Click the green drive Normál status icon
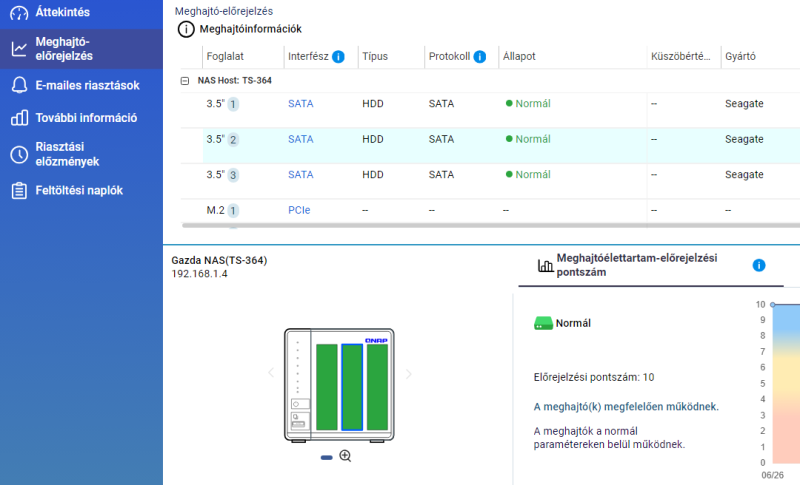The height and width of the screenshot is (485, 800). [543, 323]
